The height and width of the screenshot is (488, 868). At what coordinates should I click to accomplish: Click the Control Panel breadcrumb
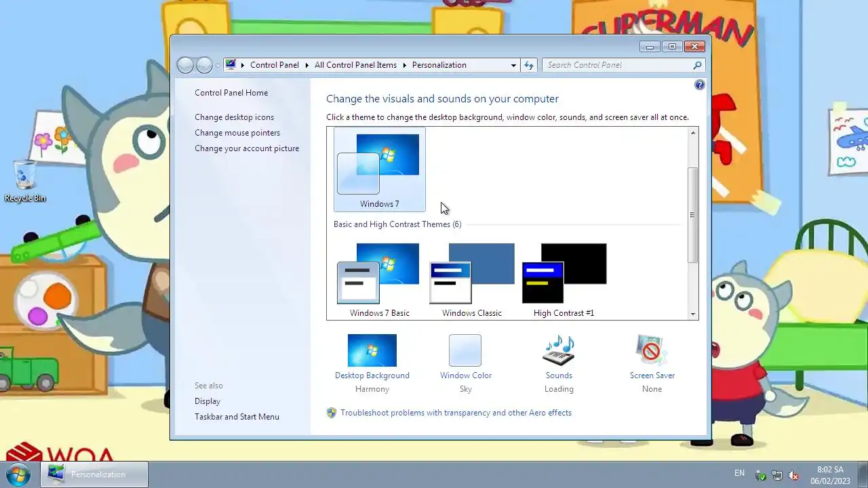click(275, 65)
